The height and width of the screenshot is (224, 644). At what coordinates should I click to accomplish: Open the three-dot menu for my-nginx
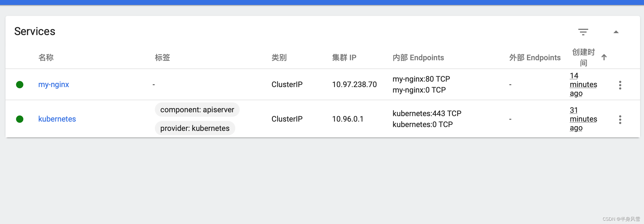point(620,85)
